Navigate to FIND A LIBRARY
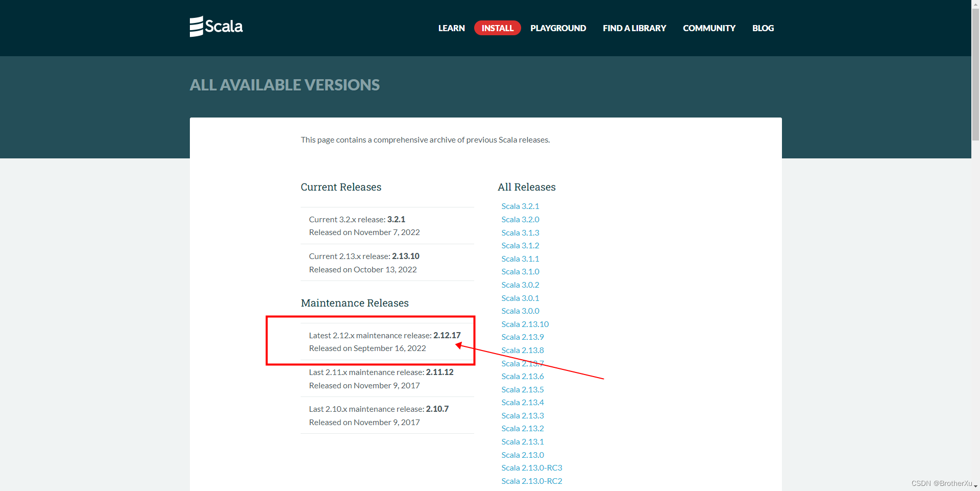Viewport: 980px width, 491px height. 634,28
